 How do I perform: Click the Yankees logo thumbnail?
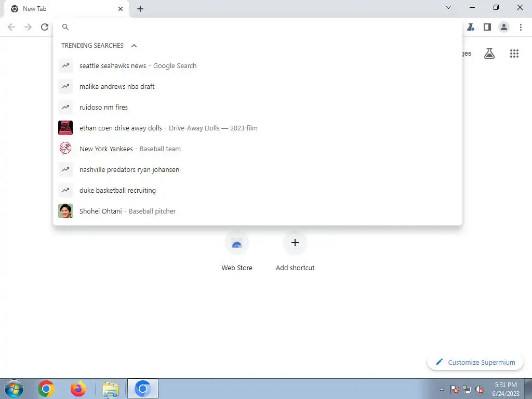pos(65,149)
